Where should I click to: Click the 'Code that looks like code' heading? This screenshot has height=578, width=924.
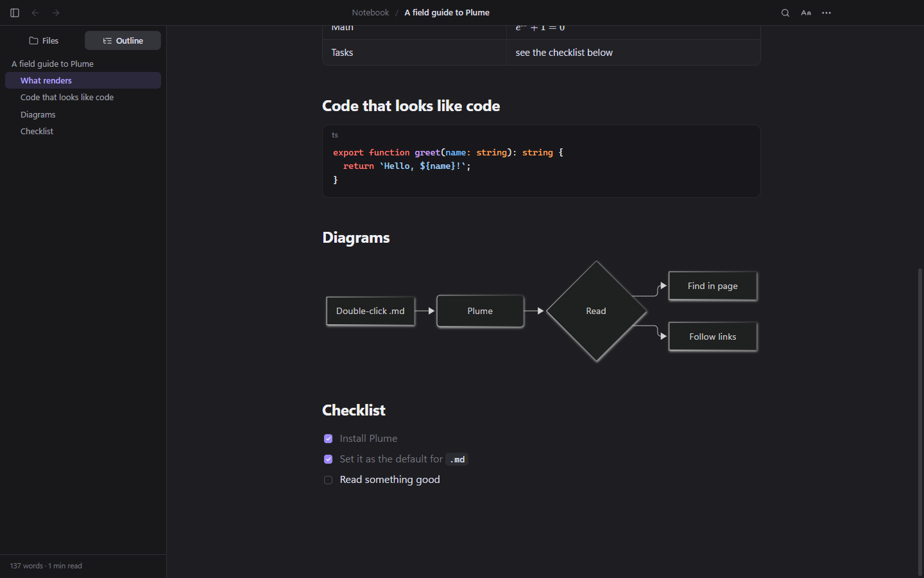[411, 106]
